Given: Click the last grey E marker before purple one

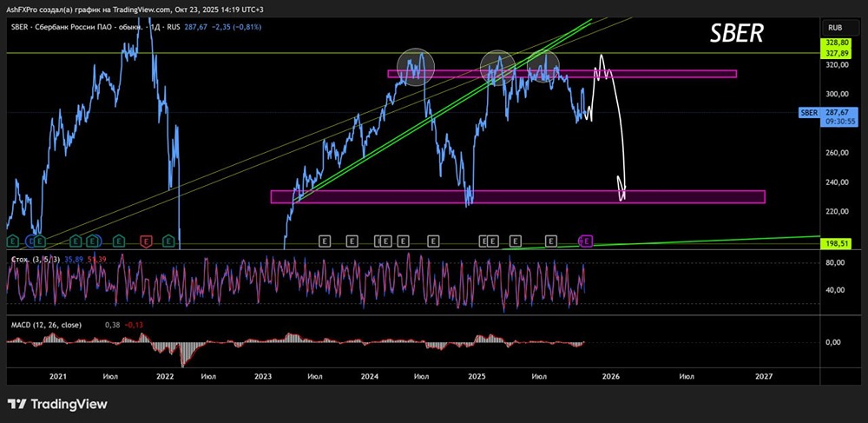Looking at the screenshot, I should tap(550, 241).
